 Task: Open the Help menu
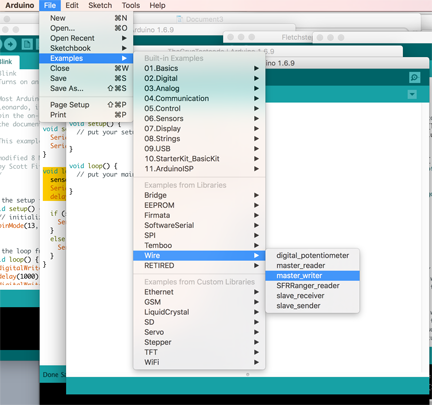pos(157,5)
